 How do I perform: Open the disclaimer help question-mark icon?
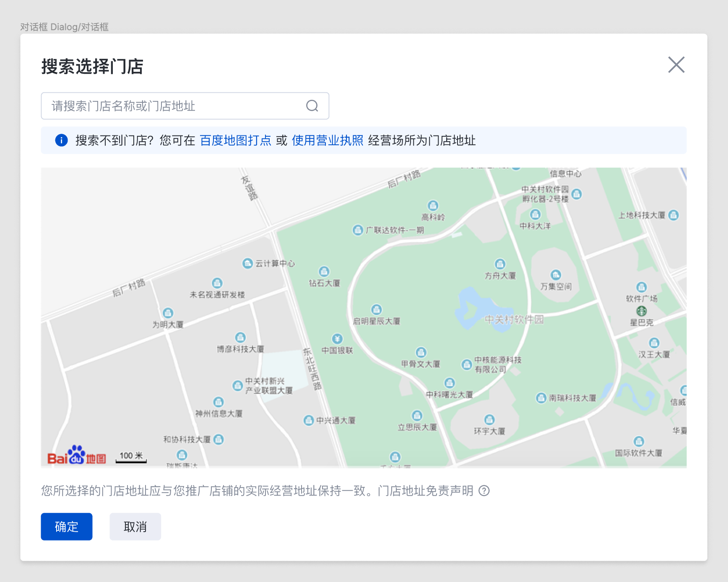[484, 491]
